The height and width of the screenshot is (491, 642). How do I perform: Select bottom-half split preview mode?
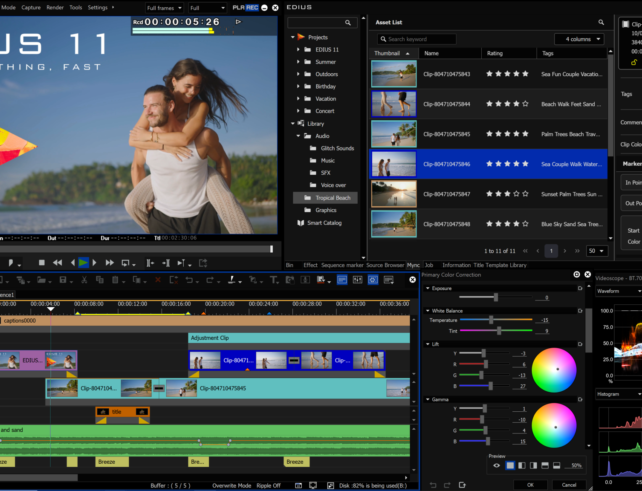coord(556,466)
